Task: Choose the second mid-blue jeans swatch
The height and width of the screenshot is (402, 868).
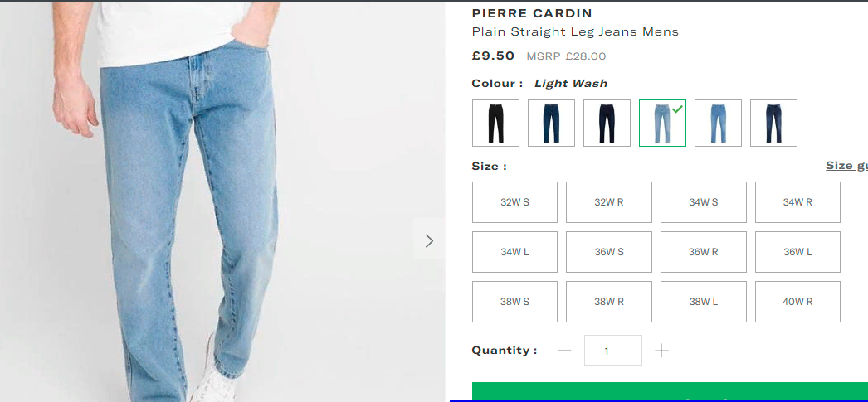Action: click(551, 123)
